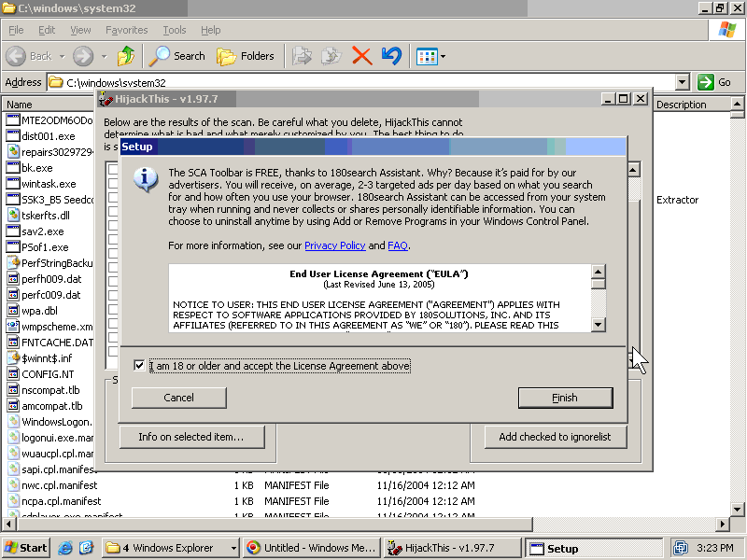This screenshot has height=560, width=747.
Task: Open the Forward history dropdown arrow
Action: (104, 57)
